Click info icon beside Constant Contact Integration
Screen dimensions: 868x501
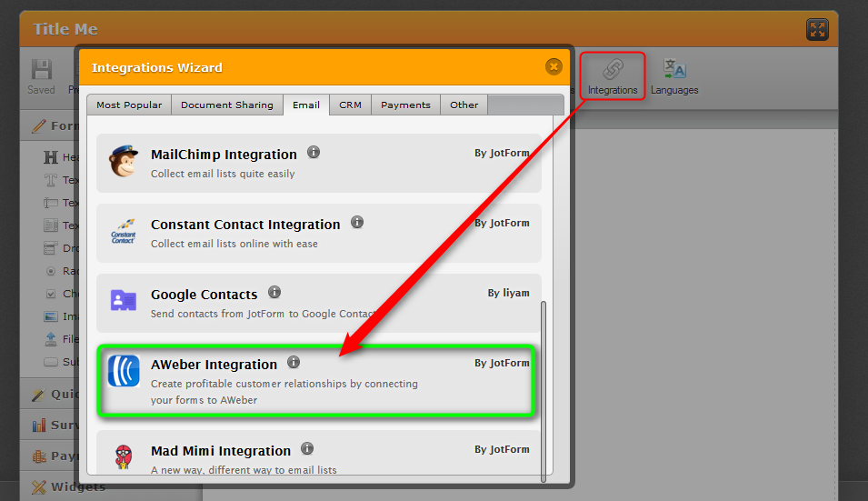[x=357, y=223]
